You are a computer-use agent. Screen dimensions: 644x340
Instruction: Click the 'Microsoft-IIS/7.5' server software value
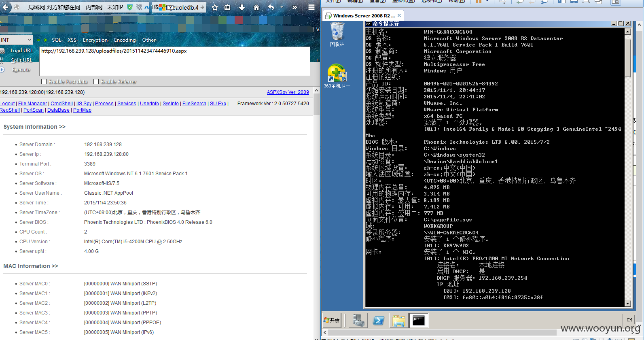pyautogui.click(x=102, y=183)
